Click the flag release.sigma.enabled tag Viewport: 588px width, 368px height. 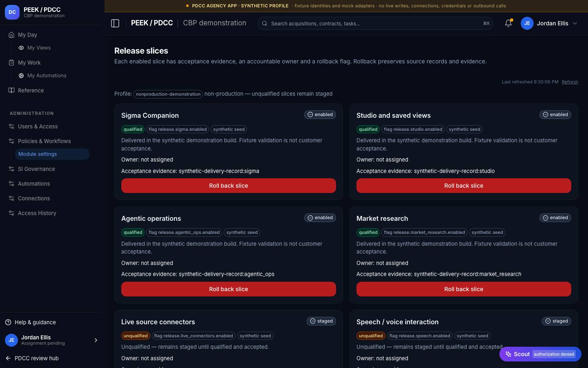click(x=178, y=129)
